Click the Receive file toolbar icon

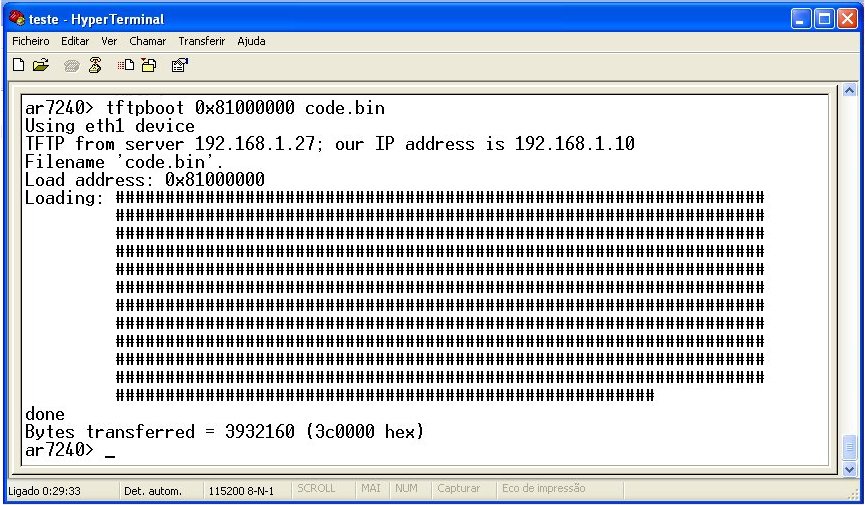[x=148, y=66]
